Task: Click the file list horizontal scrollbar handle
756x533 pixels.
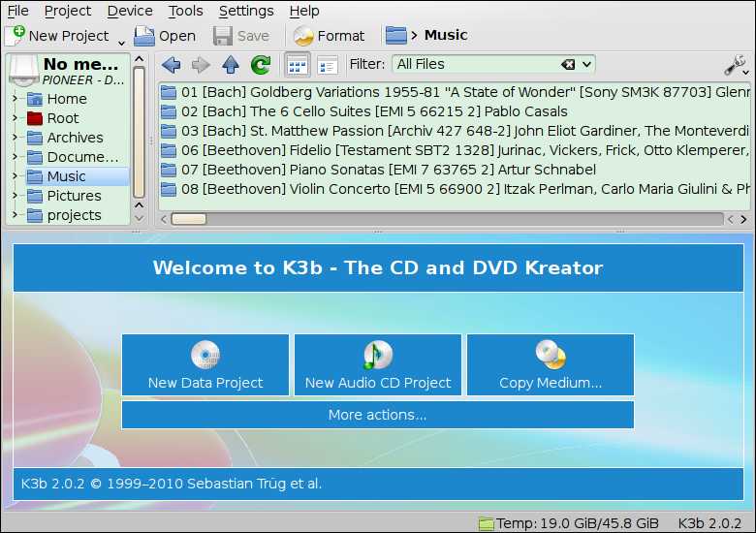Action: 189,219
